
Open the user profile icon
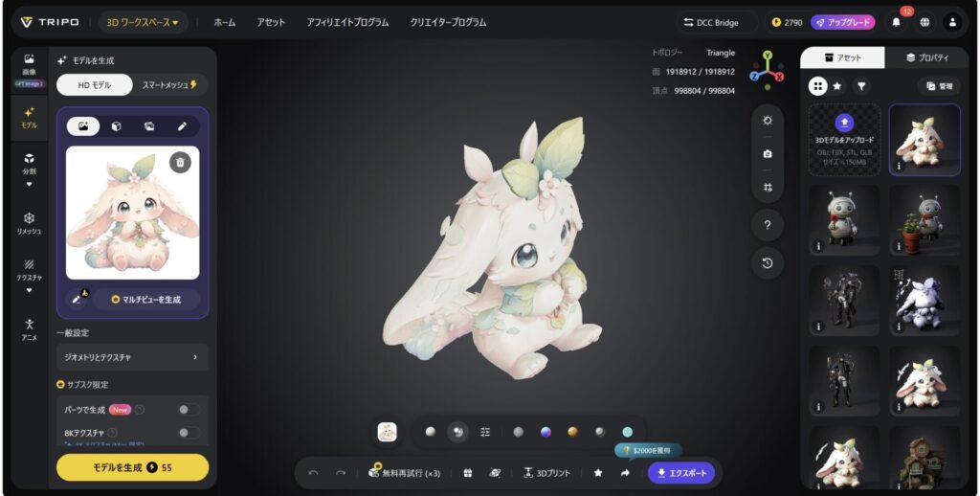[952, 22]
